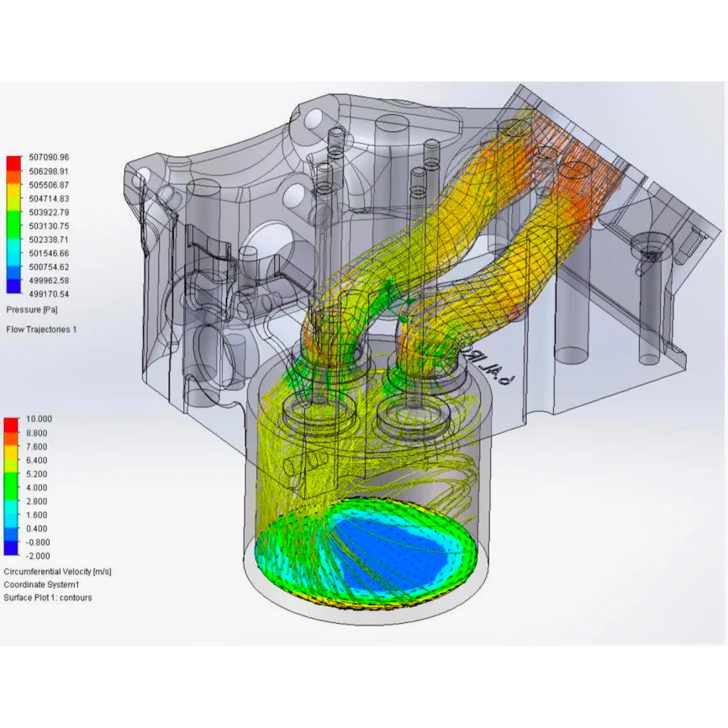Click the dark blue band of pressure color bar
The image size is (728, 728).
[13, 288]
